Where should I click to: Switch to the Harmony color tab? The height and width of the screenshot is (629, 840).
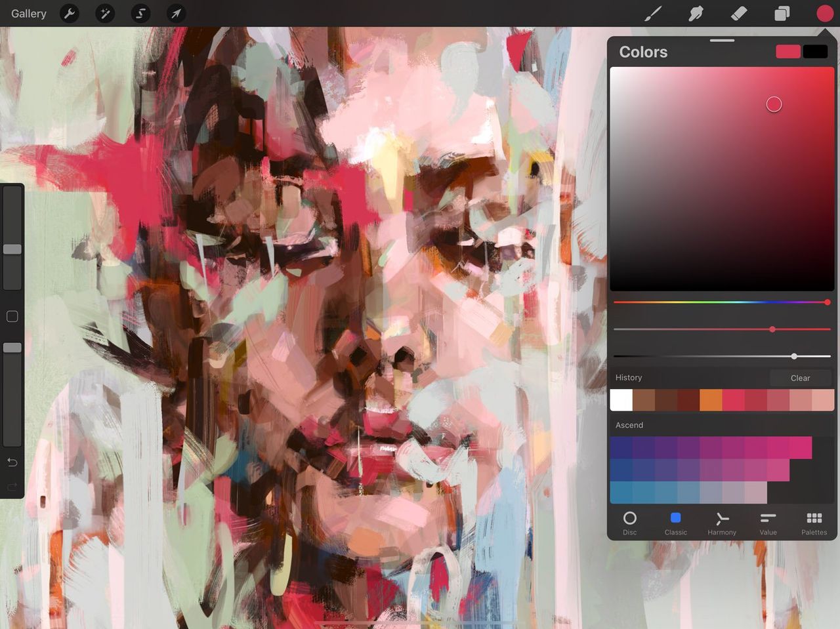722,523
